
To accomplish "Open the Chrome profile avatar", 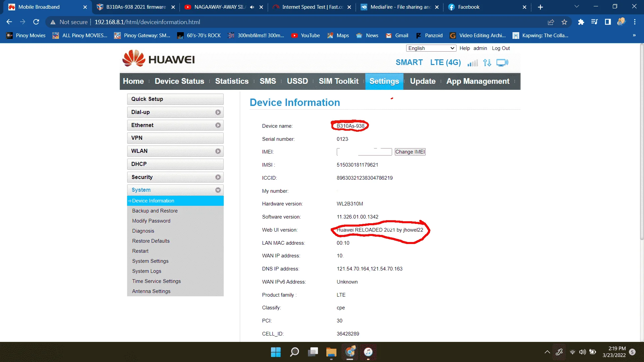I will tap(621, 22).
